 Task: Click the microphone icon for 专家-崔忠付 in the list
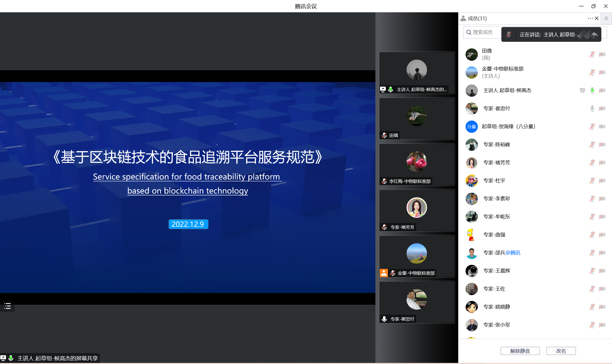pos(592,108)
